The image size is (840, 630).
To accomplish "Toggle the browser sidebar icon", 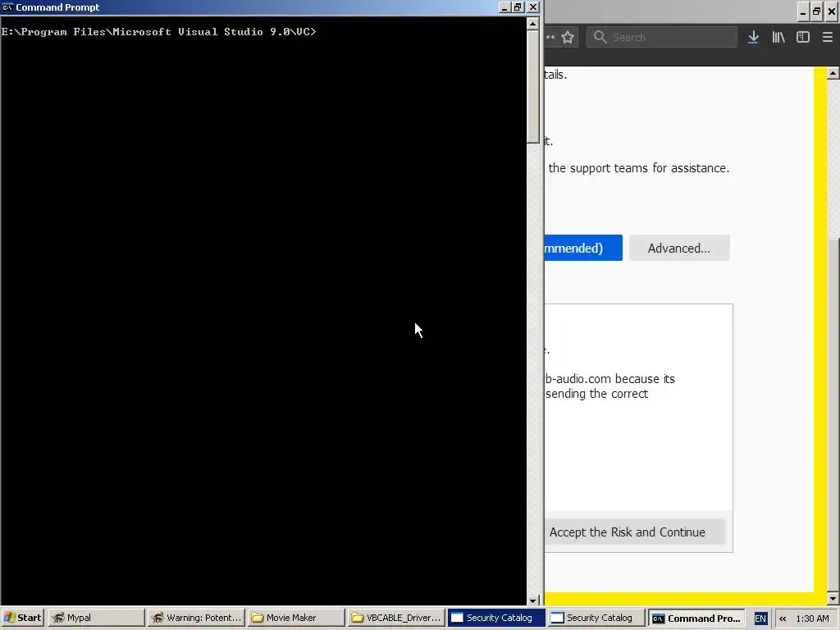I will pos(803,38).
